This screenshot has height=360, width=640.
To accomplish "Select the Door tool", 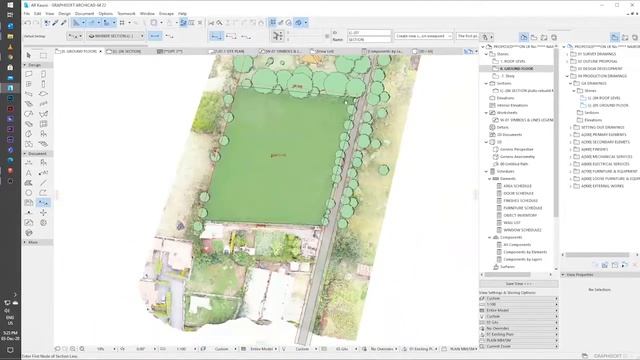I will (43, 74).
